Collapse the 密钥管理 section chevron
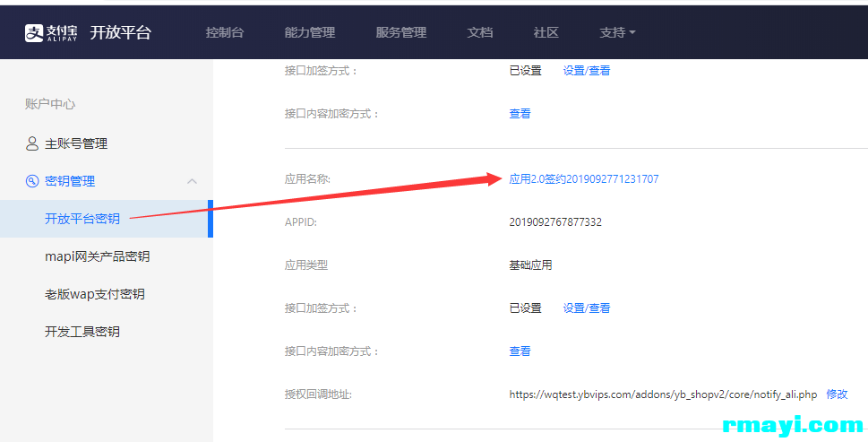Screen dimensions: 868x442 pyautogui.click(x=192, y=181)
